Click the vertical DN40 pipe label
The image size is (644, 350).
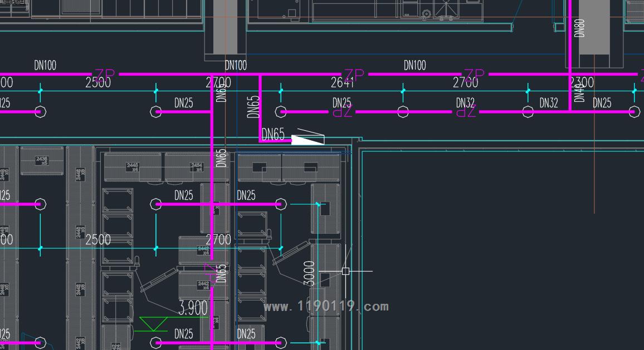coord(579,92)
